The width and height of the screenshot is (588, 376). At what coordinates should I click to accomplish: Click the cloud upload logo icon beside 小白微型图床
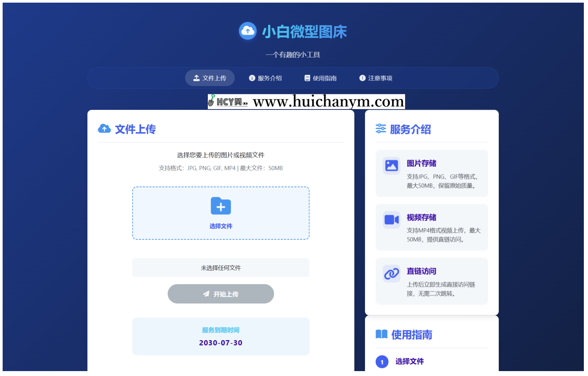click(248, 31)
